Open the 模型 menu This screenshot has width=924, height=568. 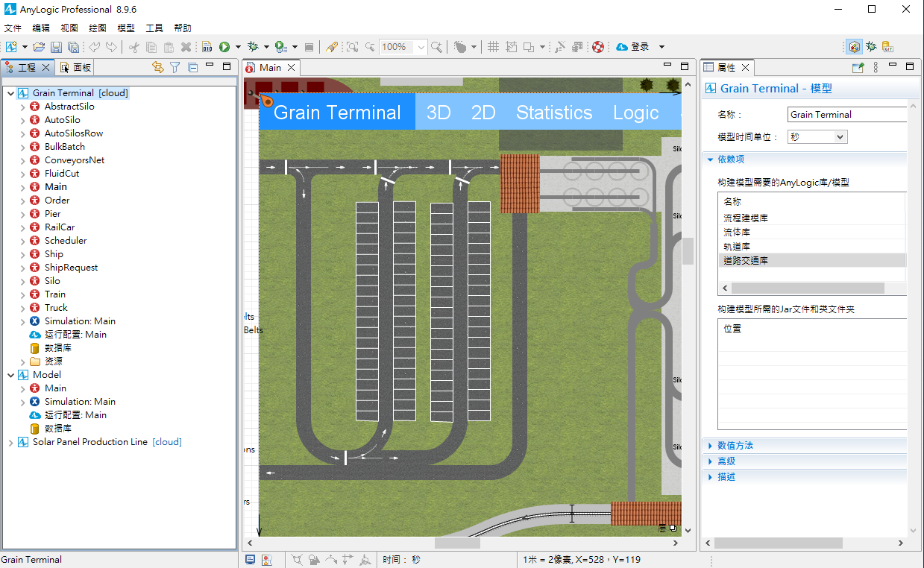pyautogui.click(x=126, y=28)
